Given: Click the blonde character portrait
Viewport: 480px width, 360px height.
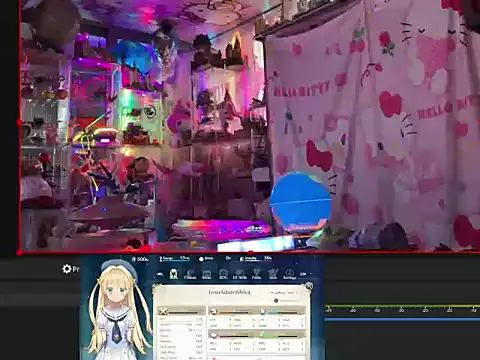Looking at the screenshot, I should (117, 308).
